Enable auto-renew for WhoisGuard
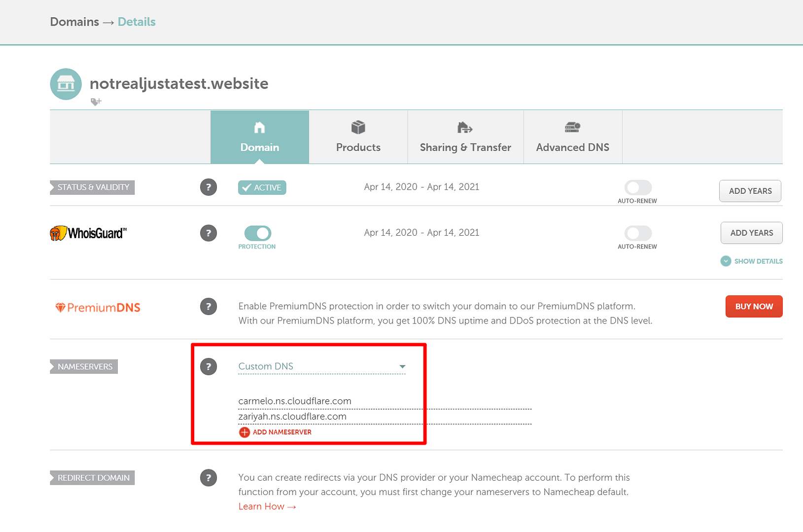Screen dimensions: 803x532 click(637, 234)
